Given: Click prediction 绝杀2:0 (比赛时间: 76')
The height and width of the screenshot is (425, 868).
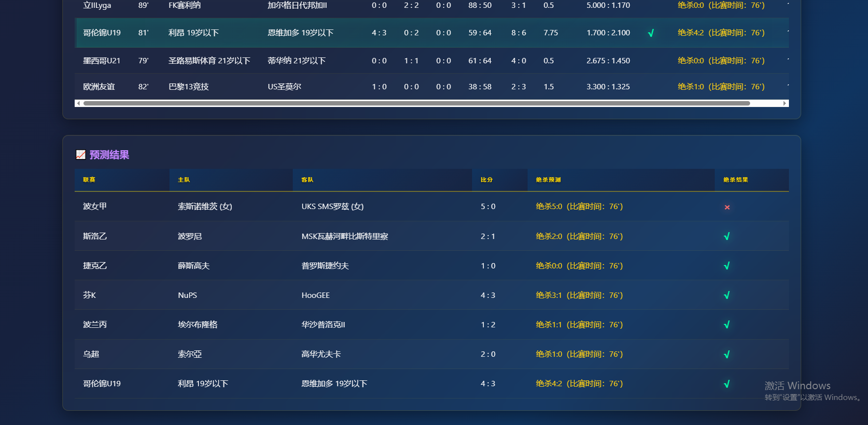Looking at the screenshot, I should pyautogui.click(x=580, y=236).
